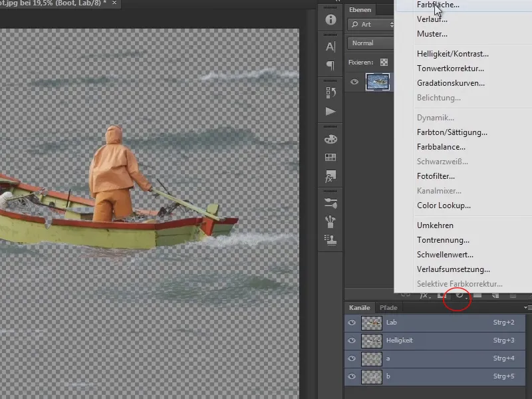Open the Art layer filter dropdown
Image resolution: width=532 pixels, height=399 pixels.
370,25
